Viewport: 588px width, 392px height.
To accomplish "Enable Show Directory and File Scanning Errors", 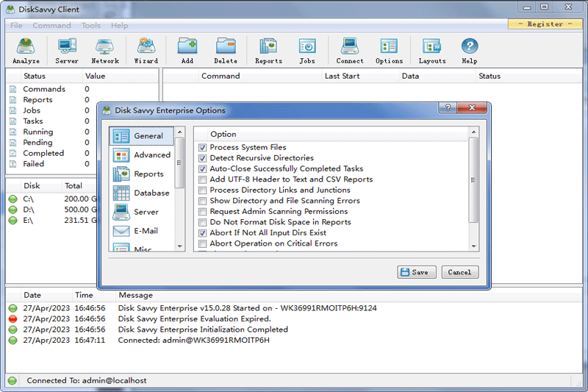I will coord(203,201).
